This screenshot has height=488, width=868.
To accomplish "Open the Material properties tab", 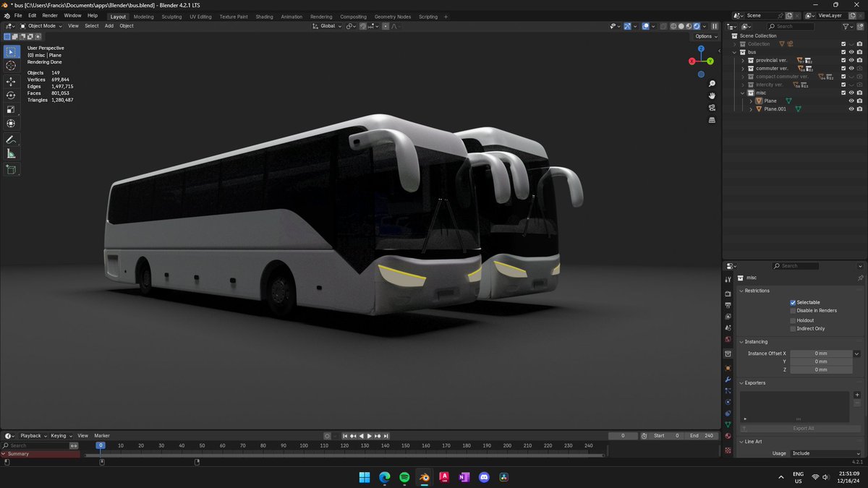I will point(728,436).
